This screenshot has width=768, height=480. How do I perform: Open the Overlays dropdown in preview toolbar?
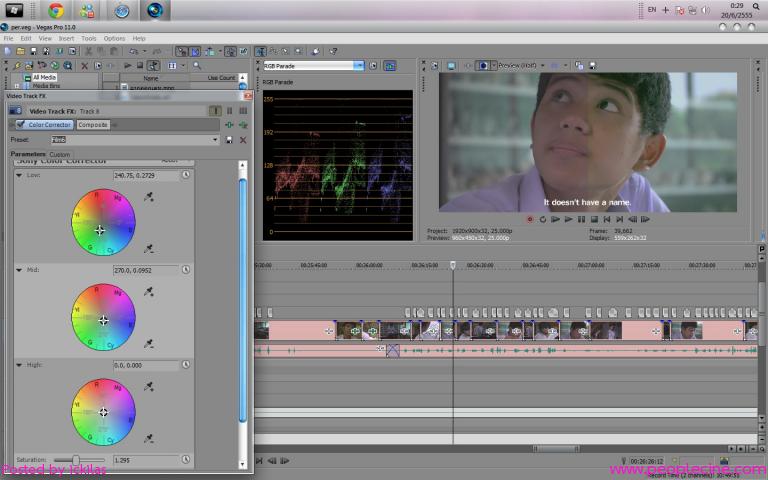coord(565,65)
